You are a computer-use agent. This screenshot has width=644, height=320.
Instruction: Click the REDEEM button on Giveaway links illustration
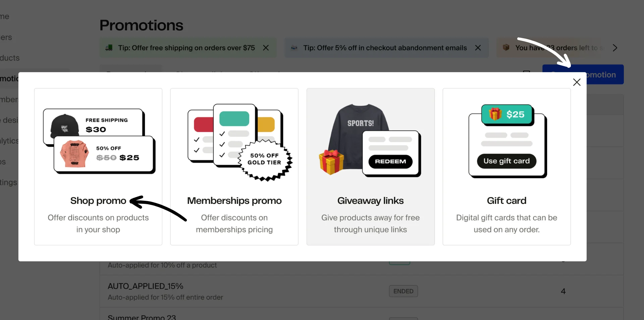tap(390, 161)
